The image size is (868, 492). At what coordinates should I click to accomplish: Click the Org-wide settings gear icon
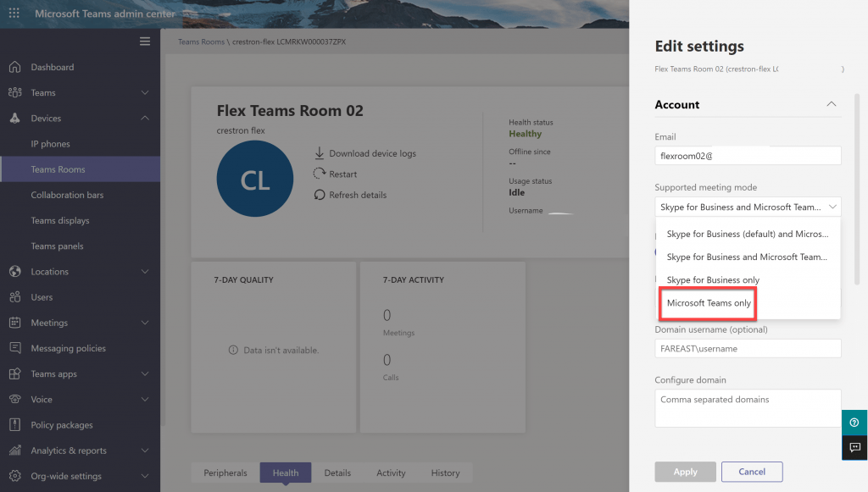pos(15,475)
